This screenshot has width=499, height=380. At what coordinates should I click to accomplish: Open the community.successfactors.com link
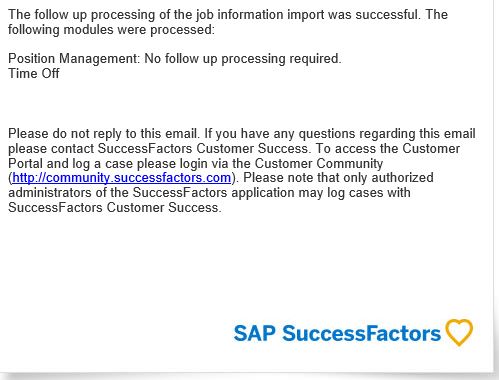(x=122, y=178)
